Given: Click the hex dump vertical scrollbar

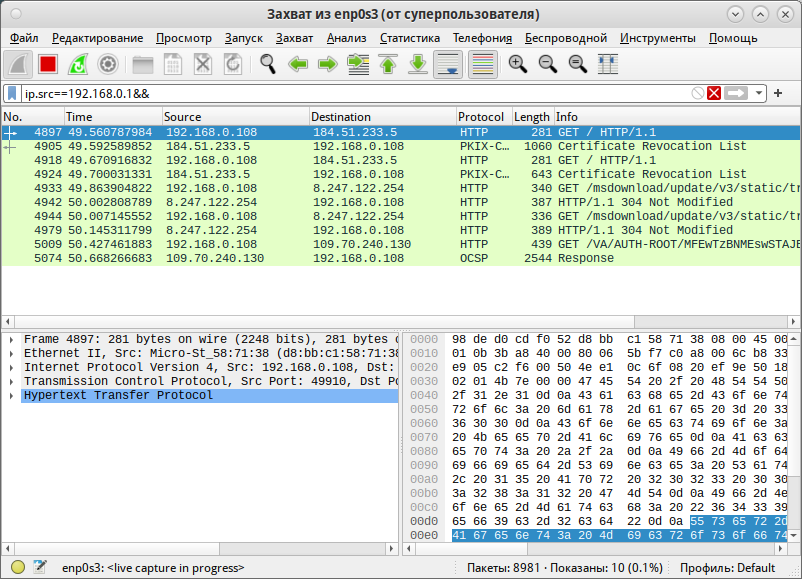Looking at the screenshot, I should click(794, 437).
